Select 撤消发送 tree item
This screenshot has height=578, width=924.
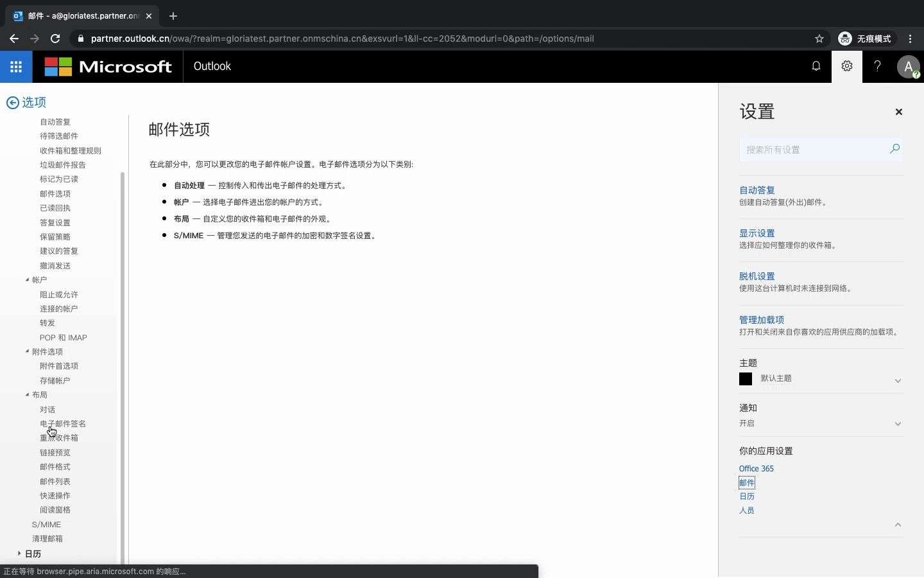click(55, 266)
